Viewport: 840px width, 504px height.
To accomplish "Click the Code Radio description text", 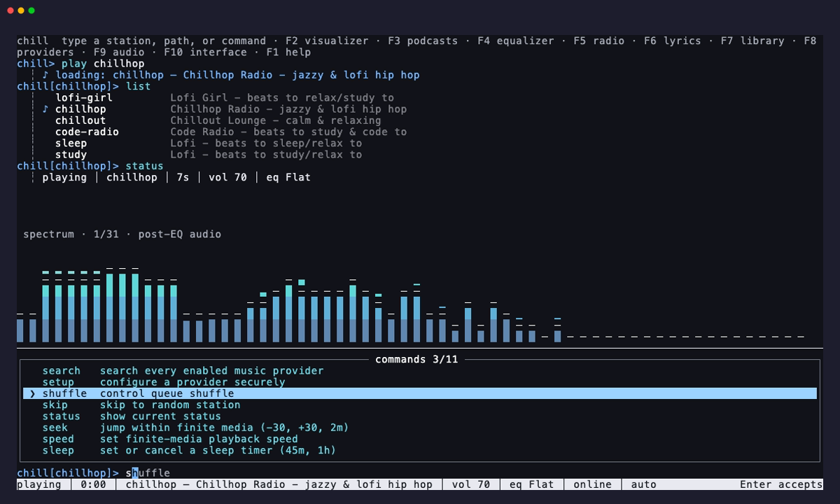I will click(288, 132).
